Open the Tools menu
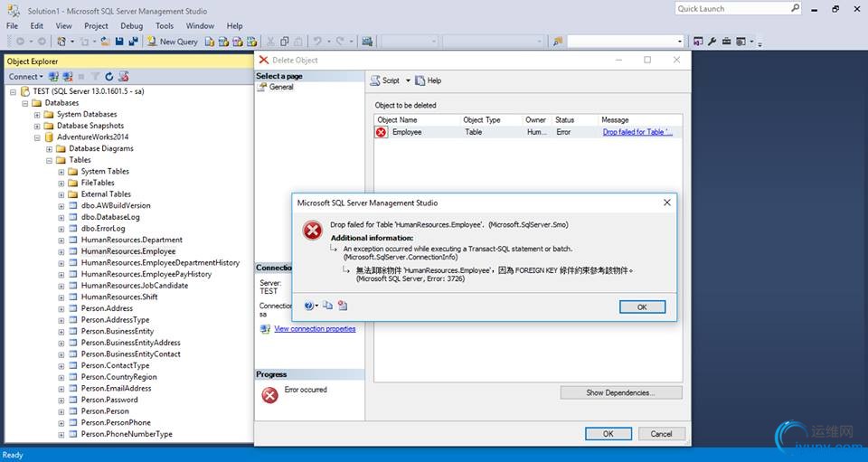This screenshot has width=868, height=462. tap(165, 25)
